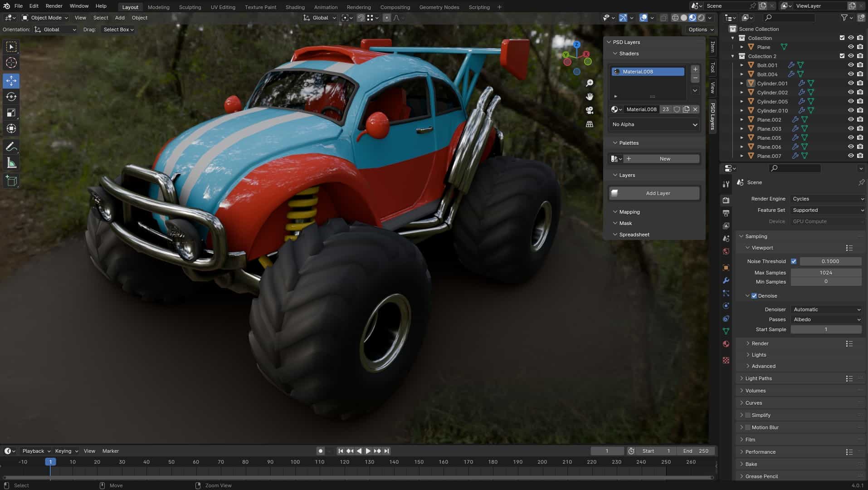Open the Render menu
The image size is (868, 490).
[x=54, y=6]
